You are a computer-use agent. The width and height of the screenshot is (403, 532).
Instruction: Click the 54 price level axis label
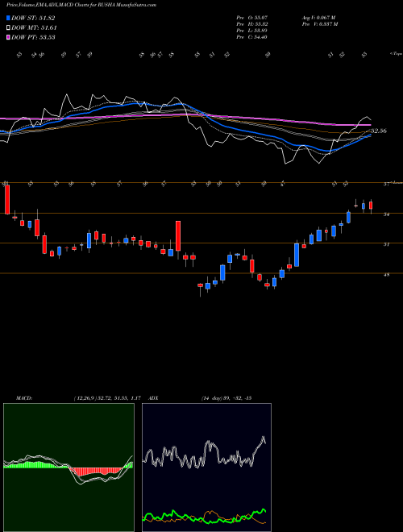(x=386, y=214)
